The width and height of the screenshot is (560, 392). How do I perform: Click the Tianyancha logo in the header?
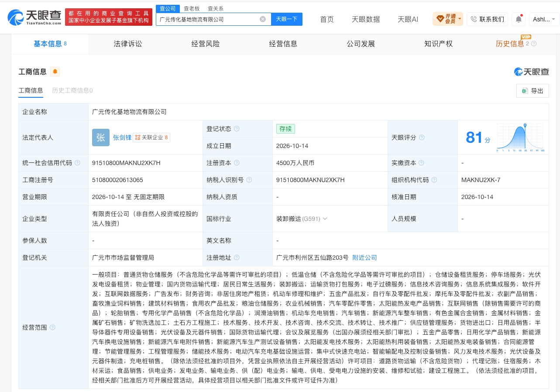(35, 17)
